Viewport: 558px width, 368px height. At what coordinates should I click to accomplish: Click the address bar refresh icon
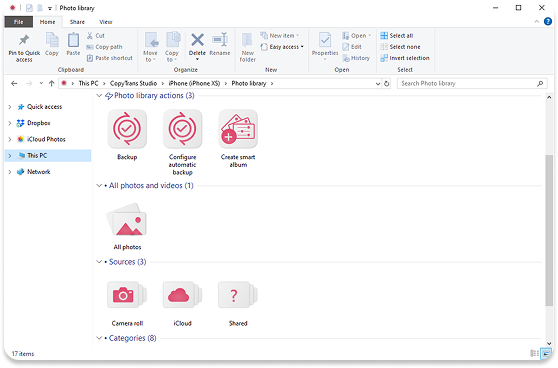tap(386, 84)
